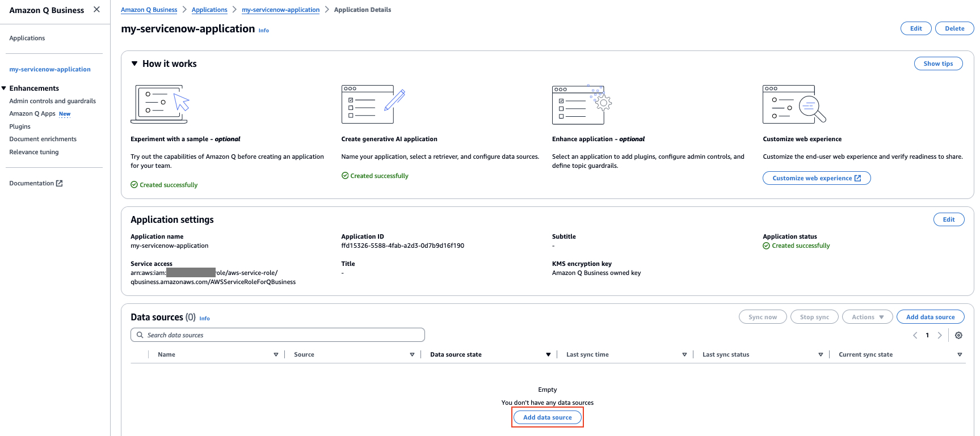Screen dimensions: 980x436
Task: Click the Current sync state column header text
Action: [x=865, y=355]
